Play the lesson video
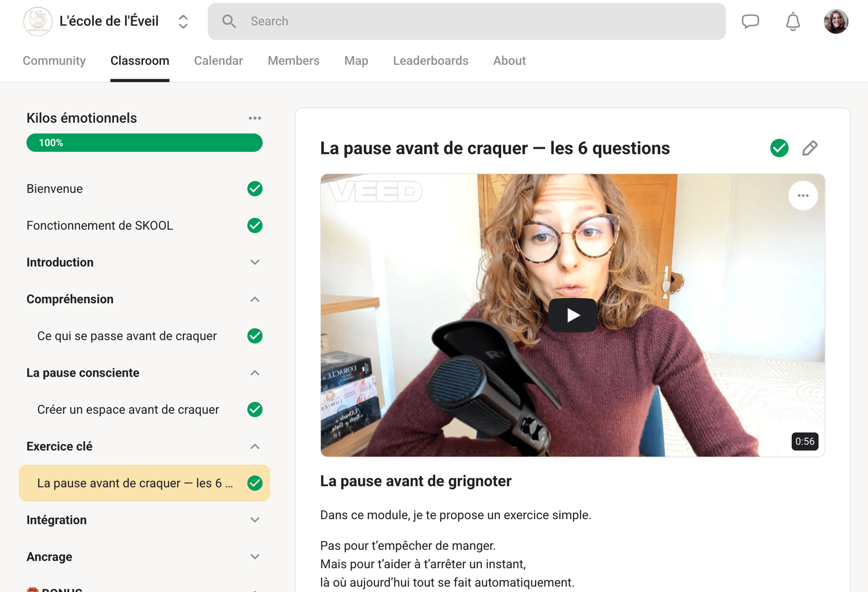Viewport: 868px width, 592px height. [573, 315]
